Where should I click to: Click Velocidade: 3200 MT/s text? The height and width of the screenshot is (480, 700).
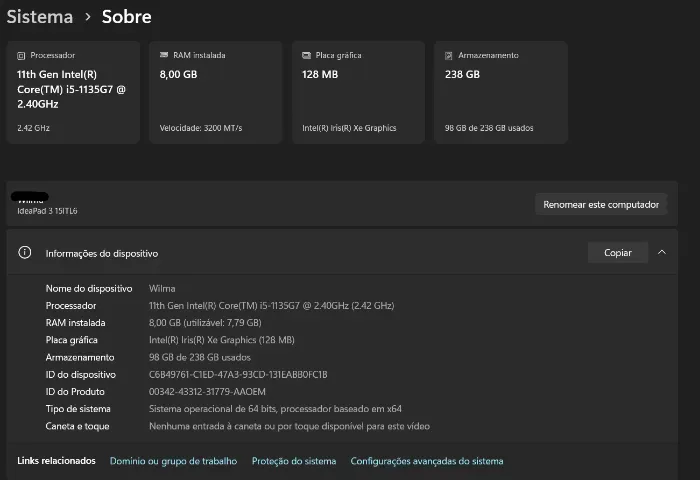(201, 128)
